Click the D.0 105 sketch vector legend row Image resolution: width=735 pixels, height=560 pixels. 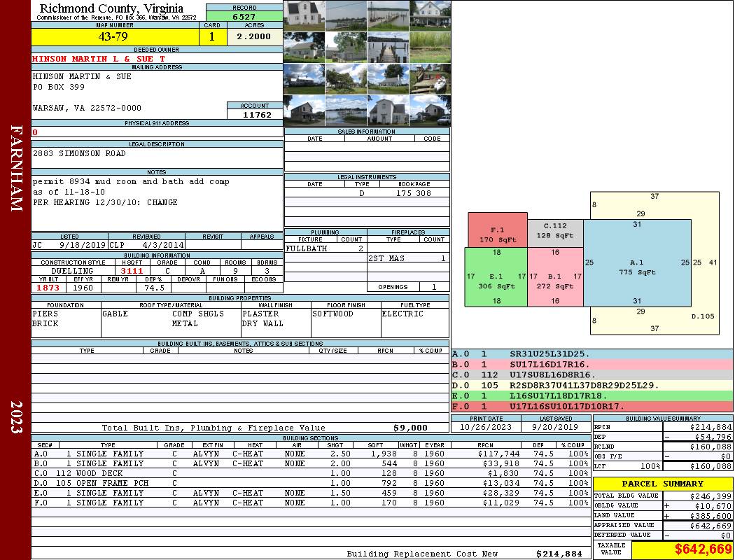[592, 385]
